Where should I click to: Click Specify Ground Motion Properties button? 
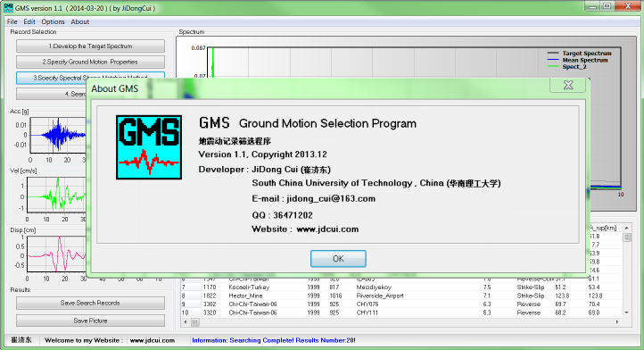point(90,62)
